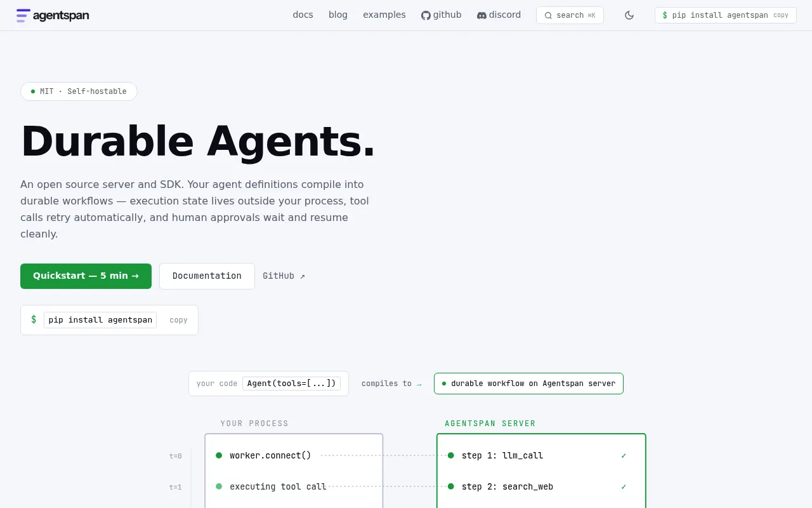Click the durable workflow on Agentspan server chip
Screen dimensions: 812x508
click(528, 384)
